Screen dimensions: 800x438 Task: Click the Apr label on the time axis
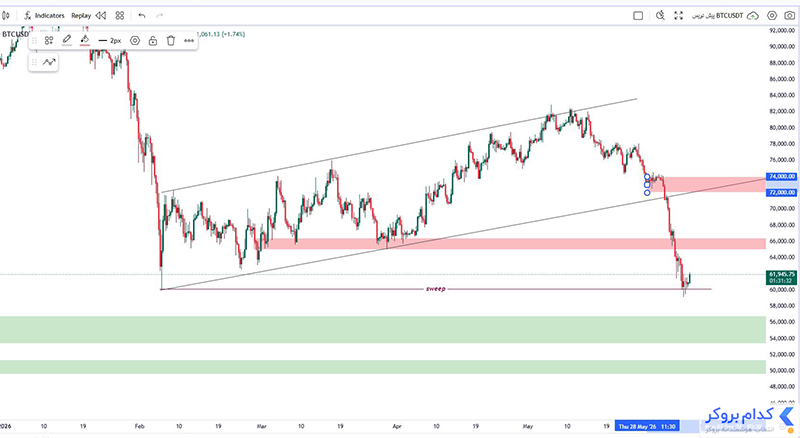point(397,426)
